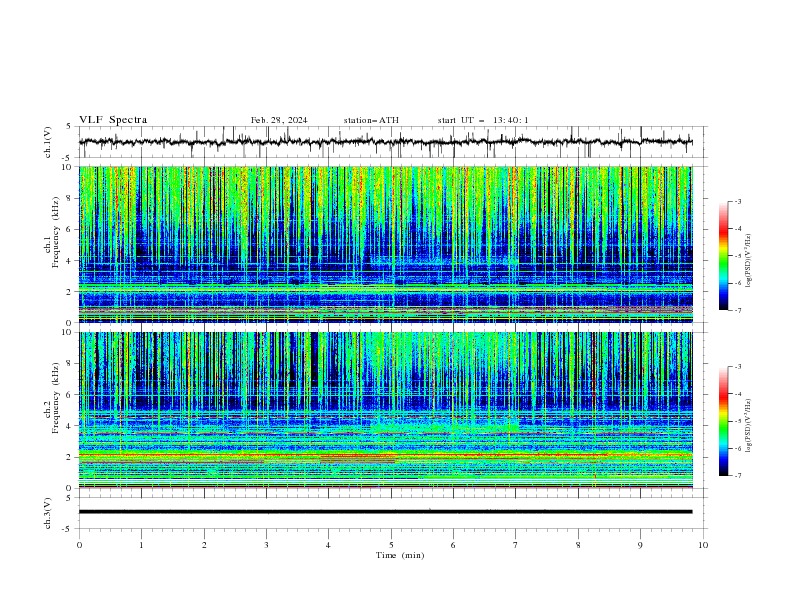Select the date text "Feb. 28, 2024"
This screenshot has height=612, width=792.
click(x=279, y=120)
